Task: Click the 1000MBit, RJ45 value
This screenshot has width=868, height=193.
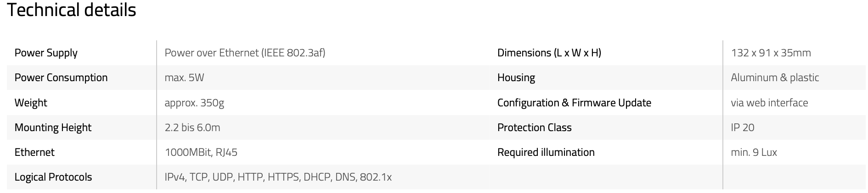Action: point(201,152)
